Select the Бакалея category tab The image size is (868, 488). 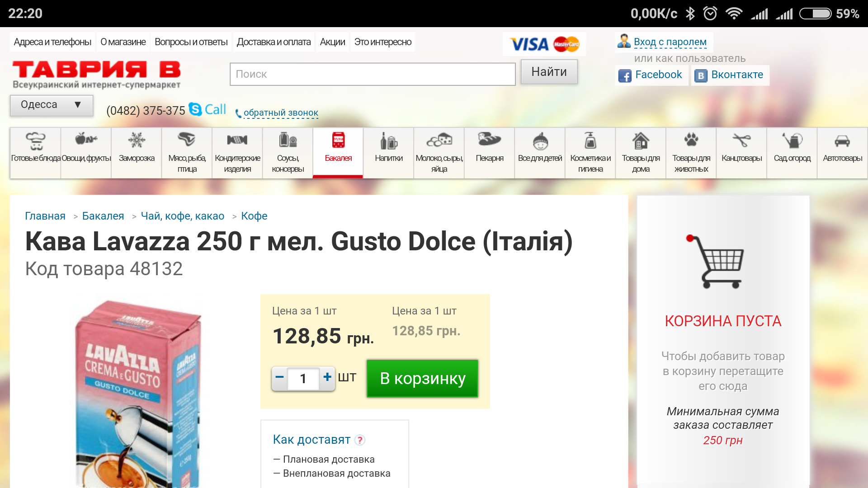tap(338, 153)
